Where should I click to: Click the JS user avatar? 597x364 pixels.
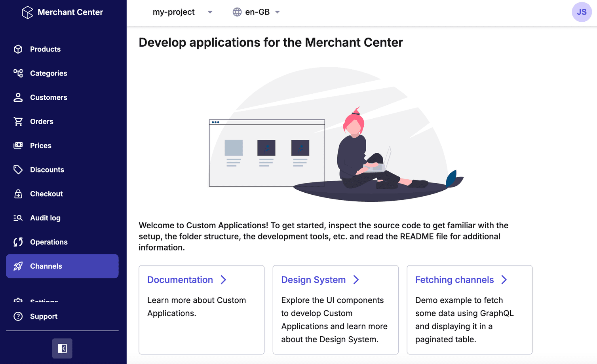[582, 12]
